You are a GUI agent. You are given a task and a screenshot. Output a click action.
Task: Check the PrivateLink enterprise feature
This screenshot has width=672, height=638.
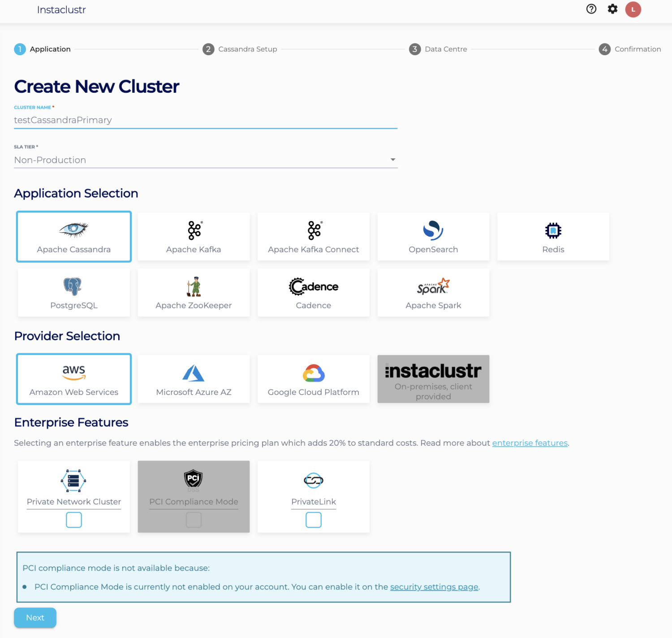[313, 520]
